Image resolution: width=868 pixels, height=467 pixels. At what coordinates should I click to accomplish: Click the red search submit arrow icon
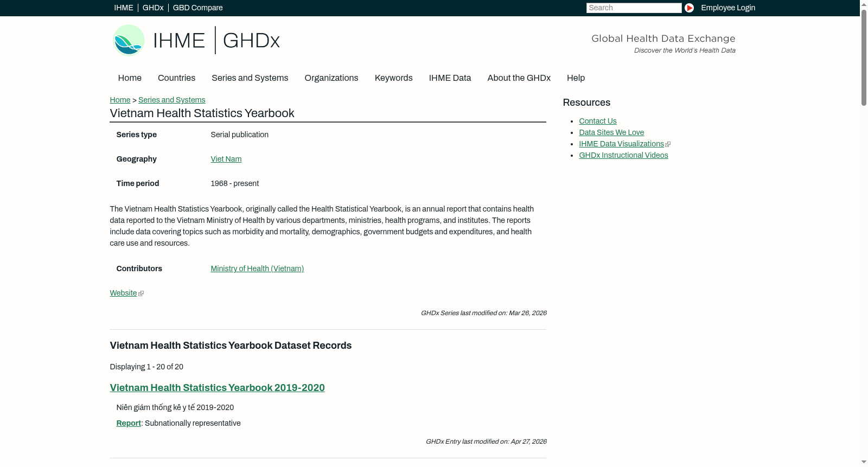tap(689, 8)
